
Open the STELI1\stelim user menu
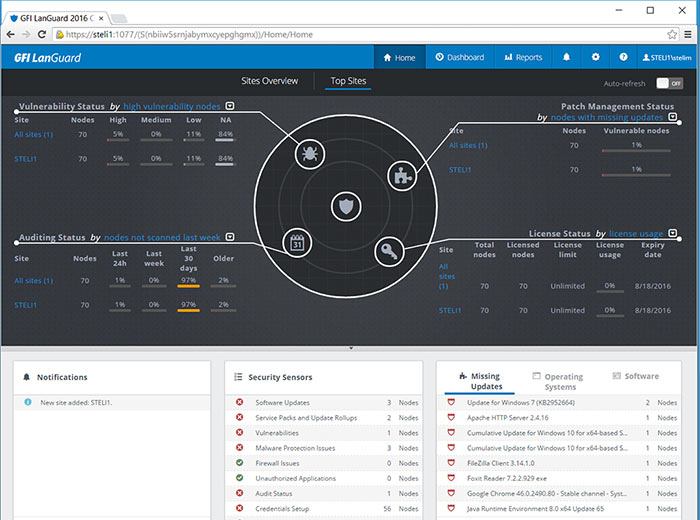667,57
